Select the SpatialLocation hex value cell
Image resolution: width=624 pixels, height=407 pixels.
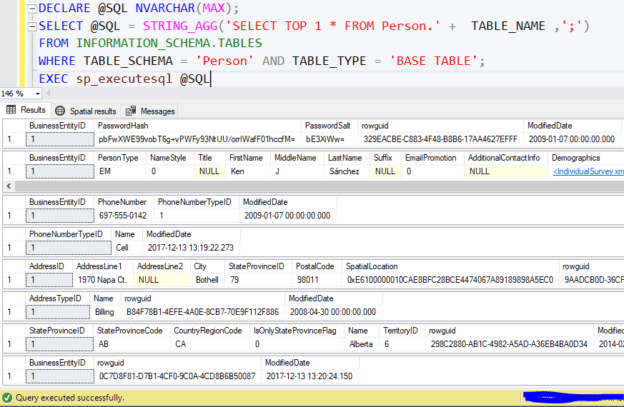450,280
